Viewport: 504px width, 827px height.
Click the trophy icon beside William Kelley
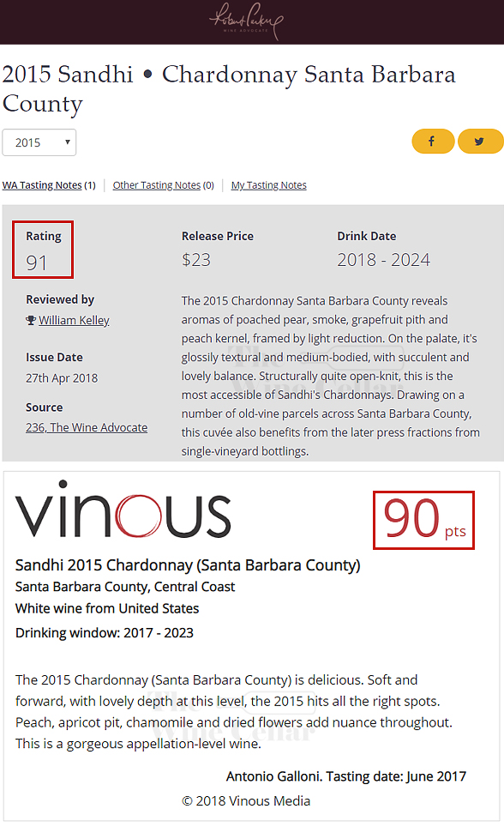pos(31,320)
